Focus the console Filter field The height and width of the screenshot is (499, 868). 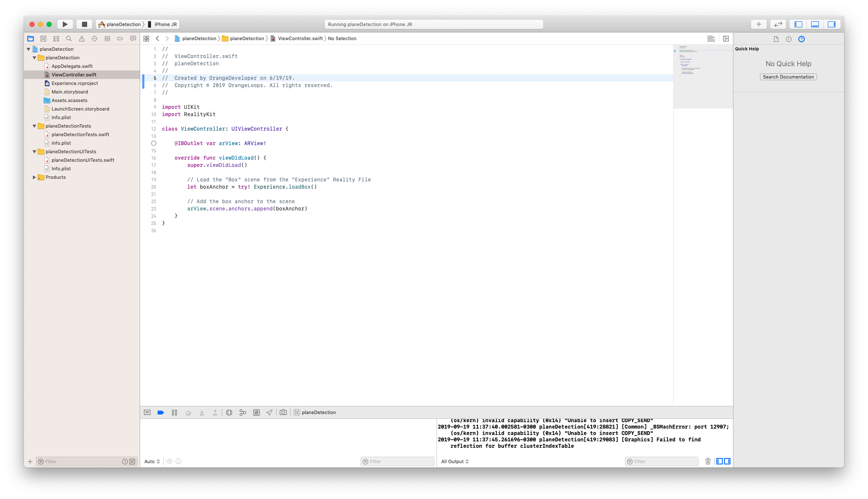[661, 461]
